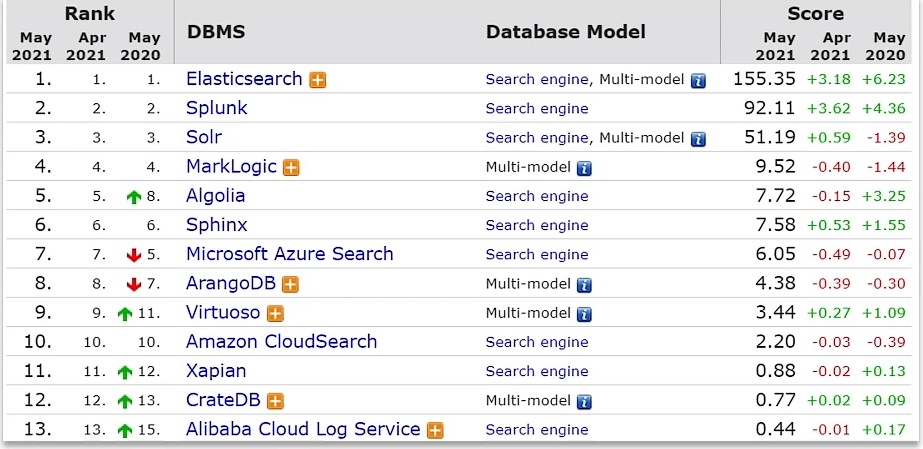Go to the Amazon CloudSearch entry

281,342
